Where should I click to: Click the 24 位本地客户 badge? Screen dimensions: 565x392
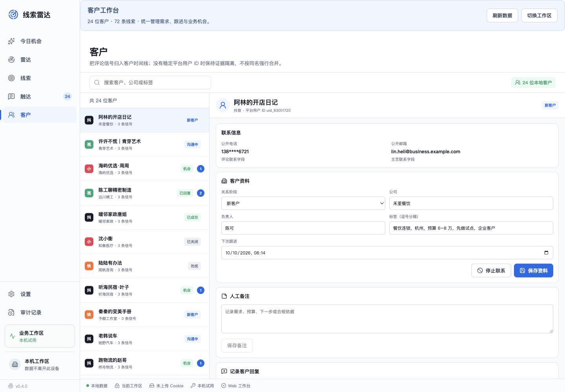click(533, 83)
